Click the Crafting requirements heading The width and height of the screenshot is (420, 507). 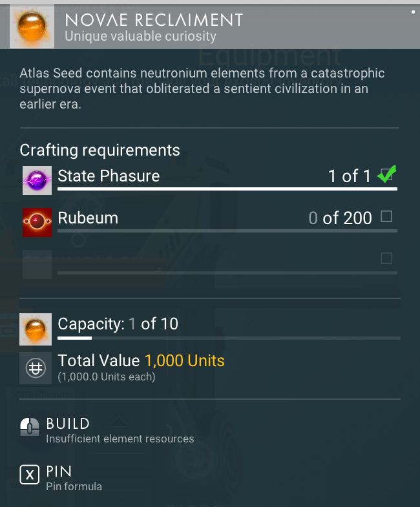[x=100, y=150]
